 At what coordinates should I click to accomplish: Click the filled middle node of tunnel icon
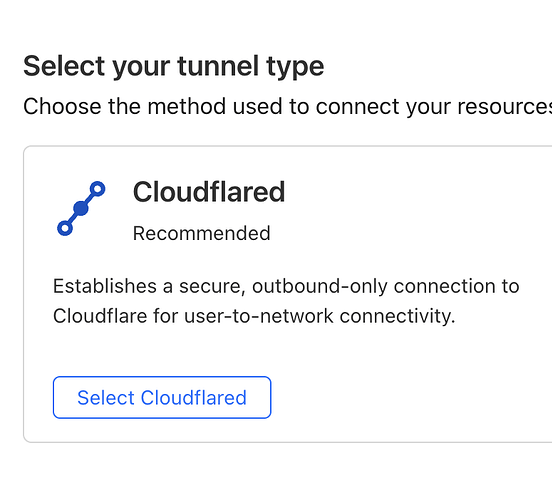point(81,208)
